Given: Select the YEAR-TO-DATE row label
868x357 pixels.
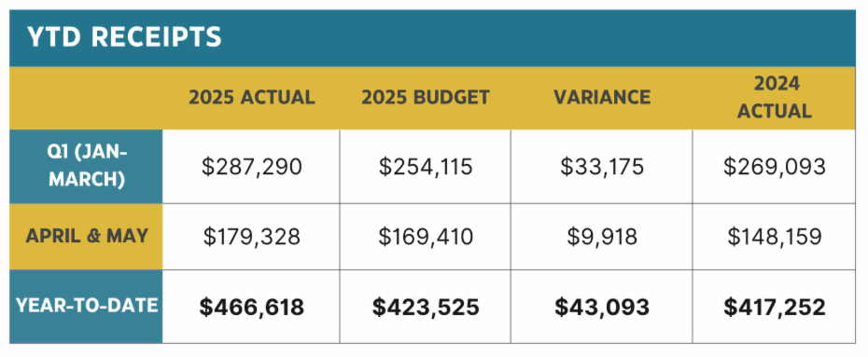Looking at the screenshot, I should [86, 306].
